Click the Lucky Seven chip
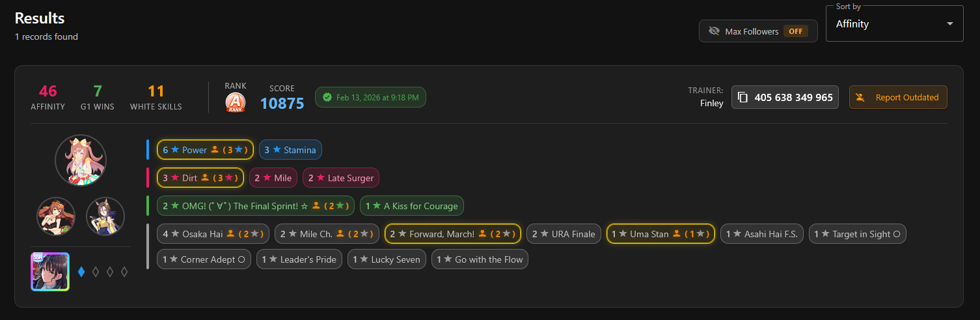The height and width of the screenshot is (320, 980). click(387, 259)
